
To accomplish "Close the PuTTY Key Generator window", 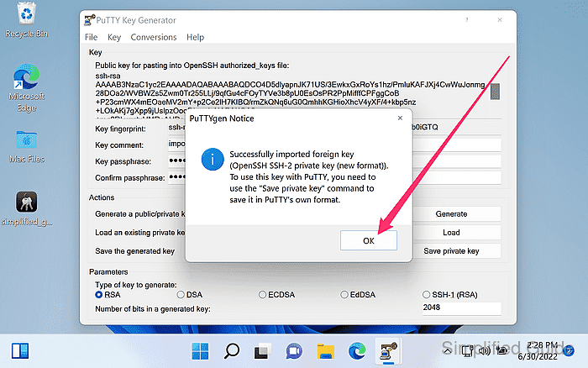I will (500, 20).
